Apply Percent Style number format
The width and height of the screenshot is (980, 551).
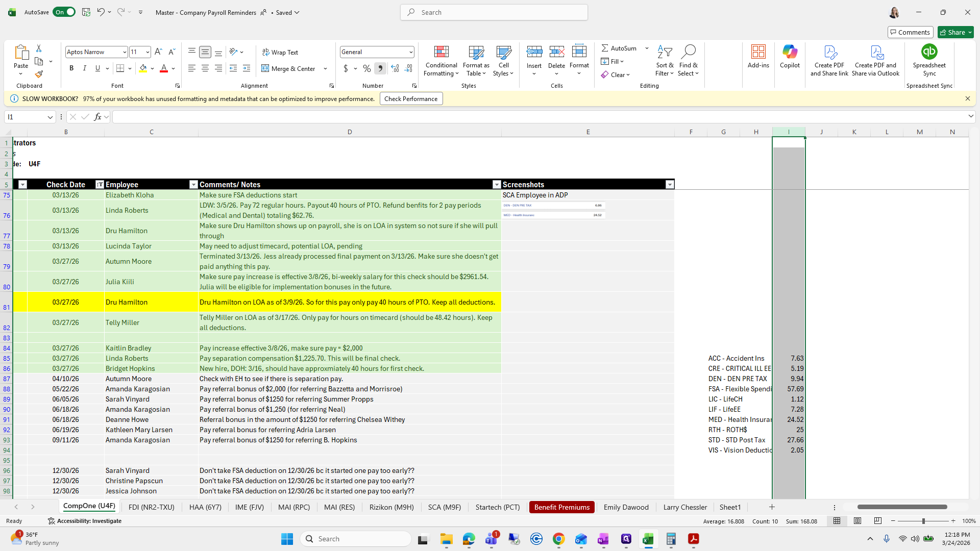coord(366,68)
